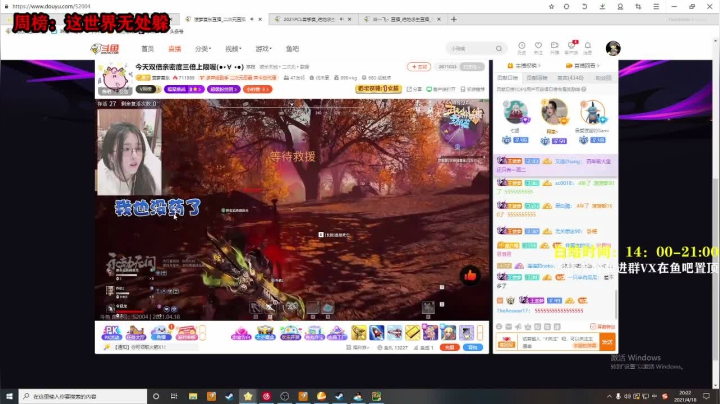Expand the 游戏 games dropdown
This screenshot has height=404, width=720.
pyautogui.click(x=263, y=49)
